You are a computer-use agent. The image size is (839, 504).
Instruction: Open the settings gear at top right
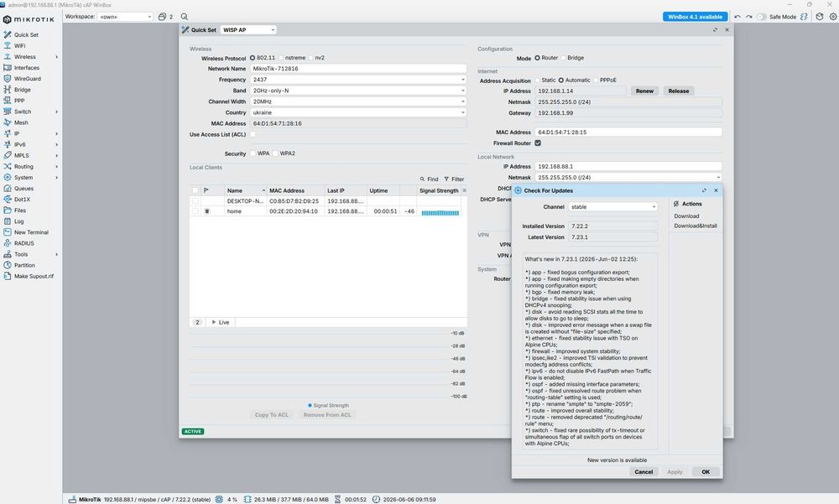(x=832, y=17)
